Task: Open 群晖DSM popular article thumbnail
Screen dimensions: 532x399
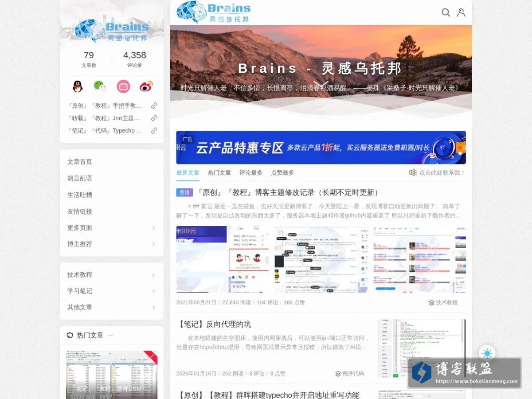Action: point(112,375)
